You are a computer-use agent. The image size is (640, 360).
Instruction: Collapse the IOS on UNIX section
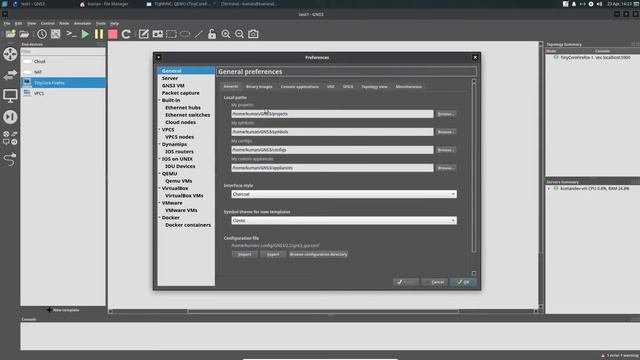tap(160, 159)
